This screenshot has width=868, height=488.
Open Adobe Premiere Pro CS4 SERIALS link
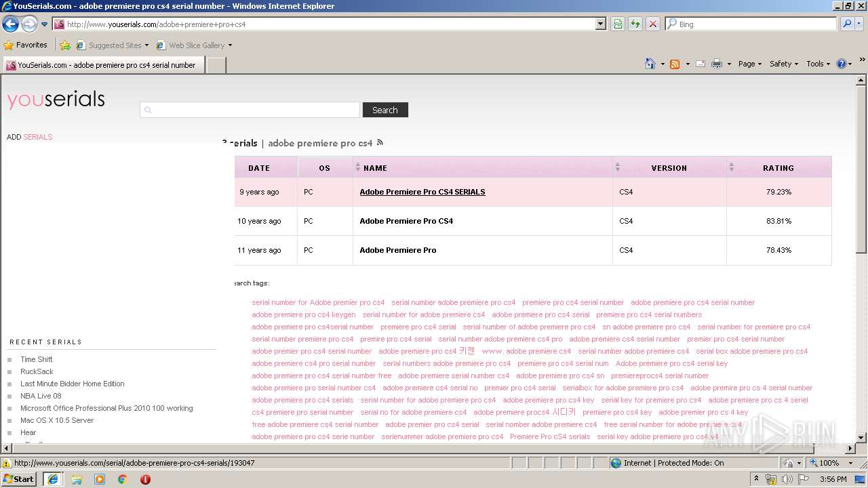(x=422, y=192)
